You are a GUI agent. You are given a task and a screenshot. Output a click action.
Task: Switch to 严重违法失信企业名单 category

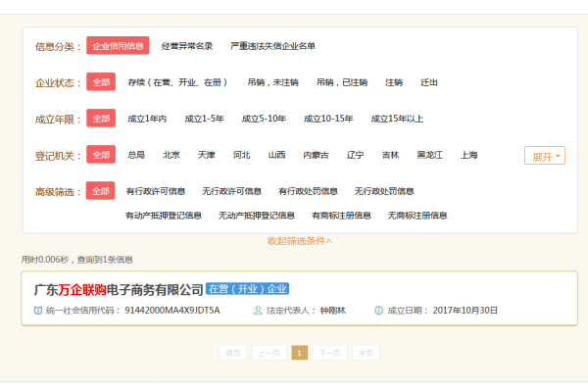[x=272, y=46]
